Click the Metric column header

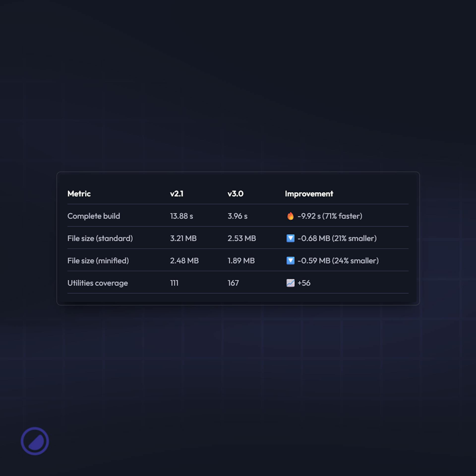(x=79, y=194)
